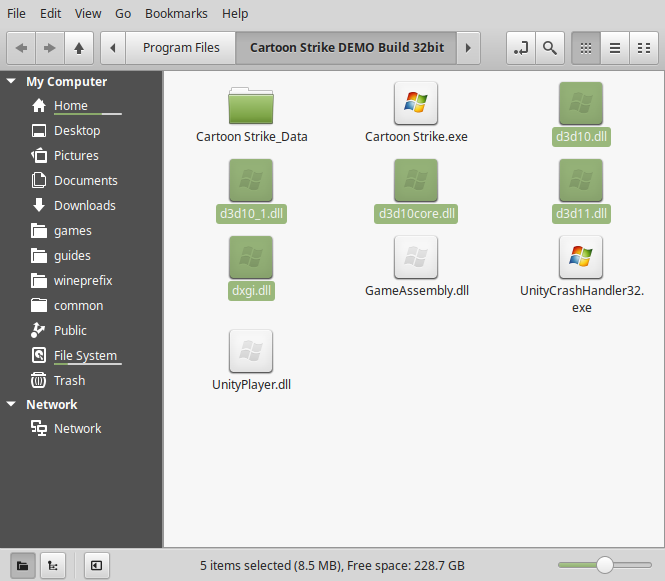Show Treeview in the sidebar via the status bar
Screen dimensions: 665x581
pos(53,566)
